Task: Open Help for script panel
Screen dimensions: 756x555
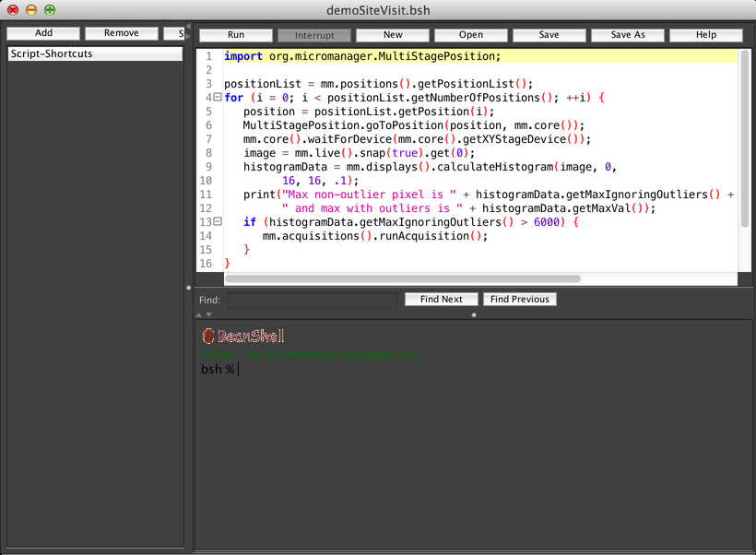Action: [x=706, y=35]
